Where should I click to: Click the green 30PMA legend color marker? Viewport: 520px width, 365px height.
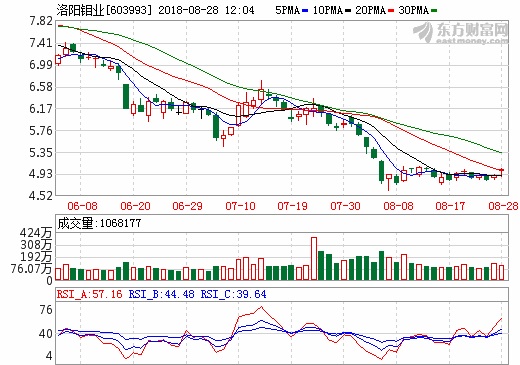(434, 11)
